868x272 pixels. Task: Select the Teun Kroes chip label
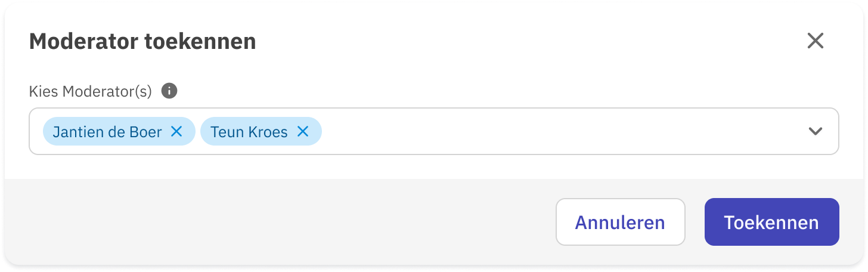coord(249,132)
